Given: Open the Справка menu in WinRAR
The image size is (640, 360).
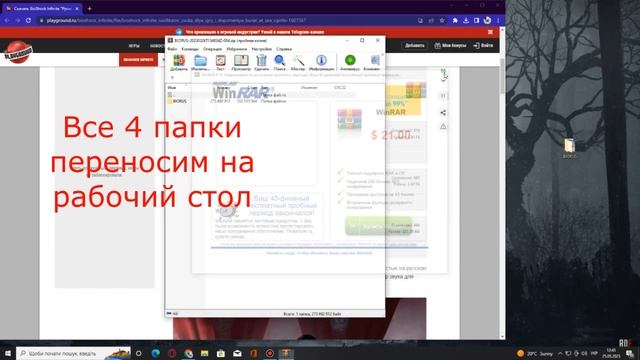Looking at the screenshot, I should pyautogui.click(x=284, y=49).
